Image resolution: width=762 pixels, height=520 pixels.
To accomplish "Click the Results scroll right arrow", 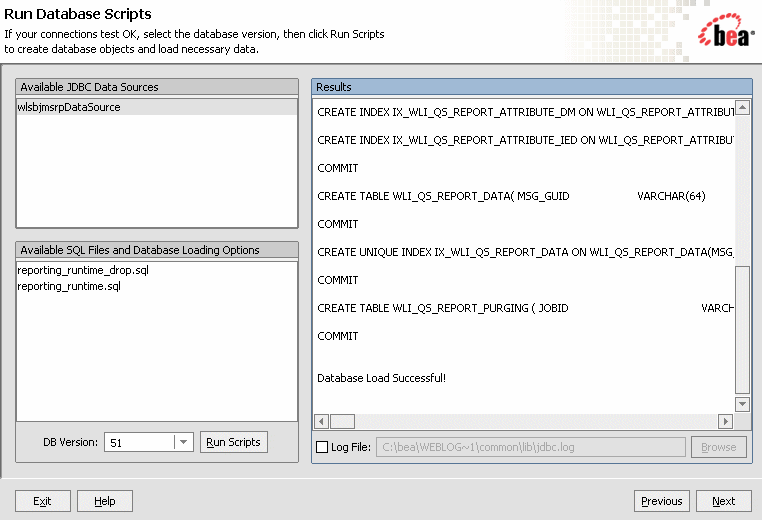I will (726, 421).
